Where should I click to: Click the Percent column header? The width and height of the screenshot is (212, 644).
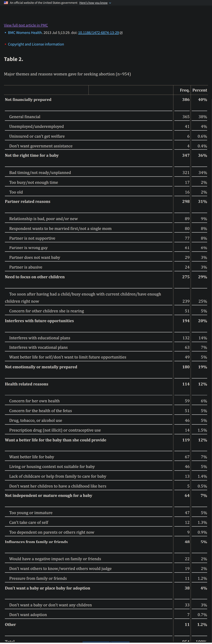(x=200, y=90)
